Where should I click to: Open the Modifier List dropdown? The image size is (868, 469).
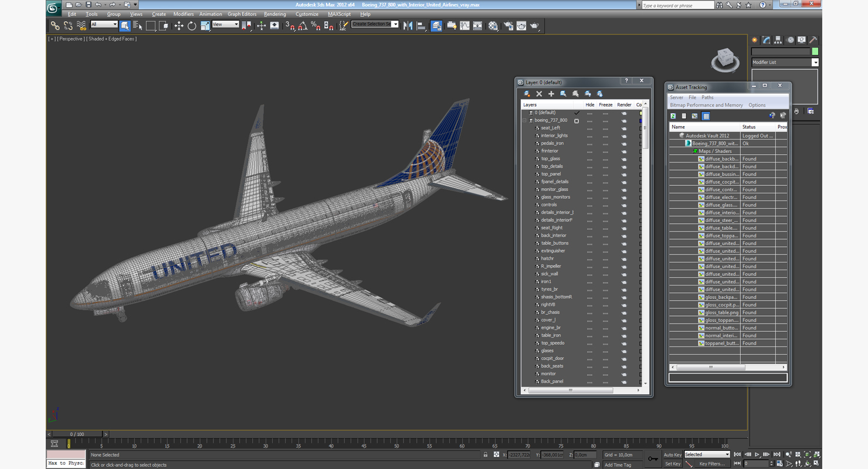pos(785,62)
